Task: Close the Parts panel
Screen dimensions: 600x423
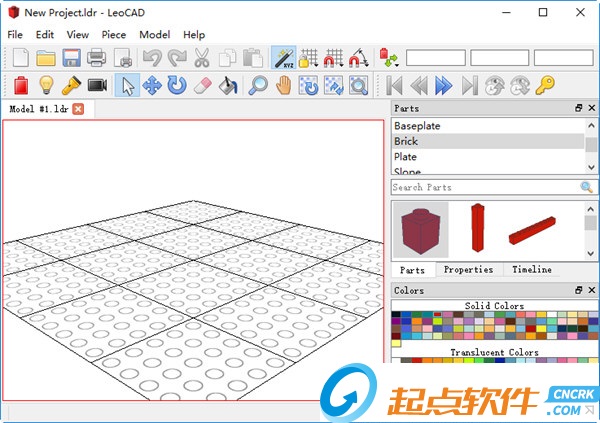Action: point(592,108)
